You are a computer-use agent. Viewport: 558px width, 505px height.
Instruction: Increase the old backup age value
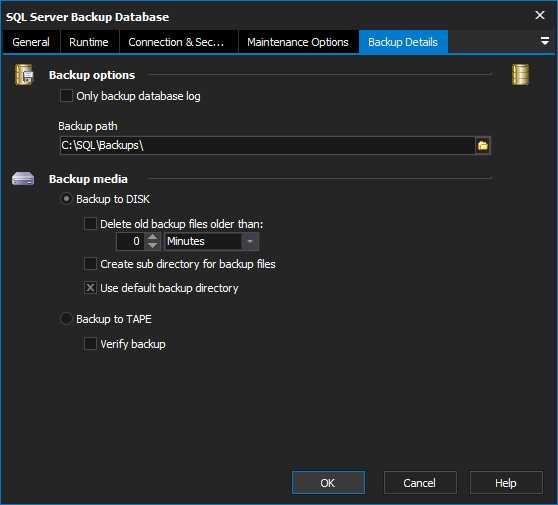pyautogui.click(x=152, y=237)
